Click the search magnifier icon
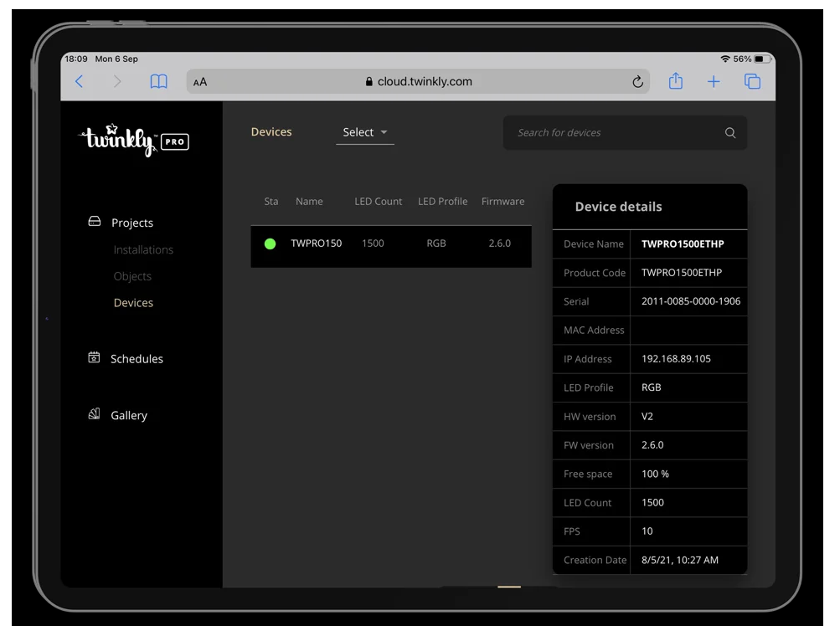 pyautogui.click(x=730, y=133)
